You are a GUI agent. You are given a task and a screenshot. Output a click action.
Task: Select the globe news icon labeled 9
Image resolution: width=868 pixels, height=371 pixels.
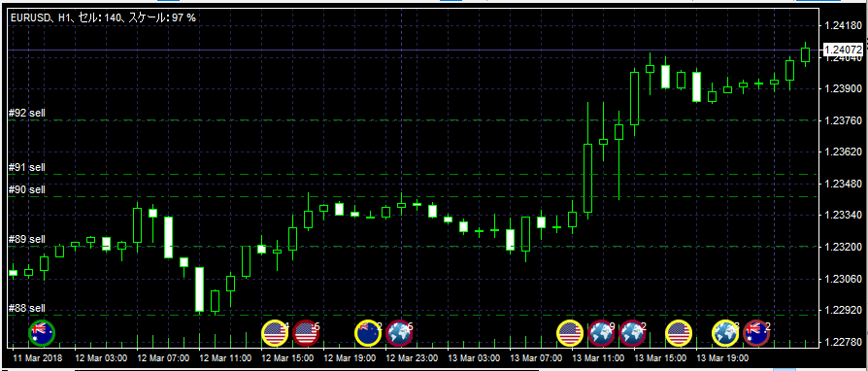601,333
